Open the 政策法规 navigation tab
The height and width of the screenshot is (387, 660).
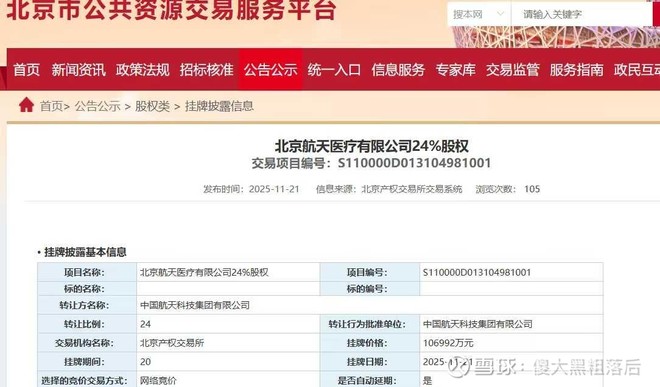coord(143,69)
